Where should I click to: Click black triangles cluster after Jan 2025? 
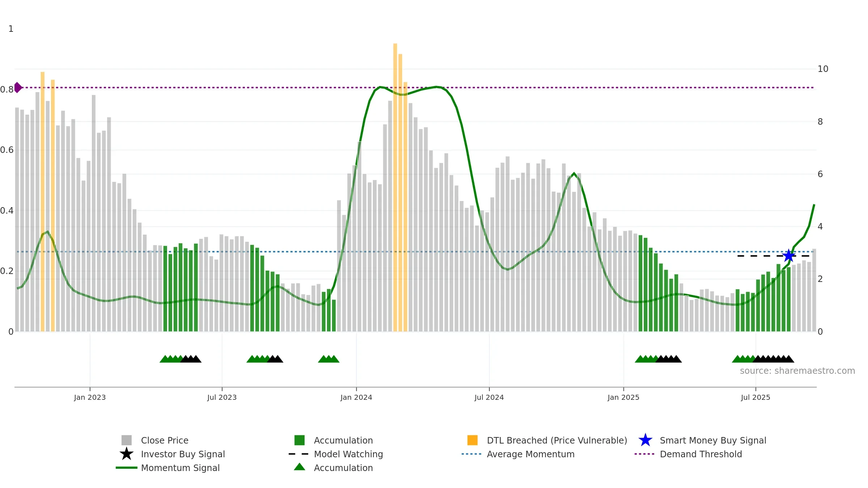[669, 359]
